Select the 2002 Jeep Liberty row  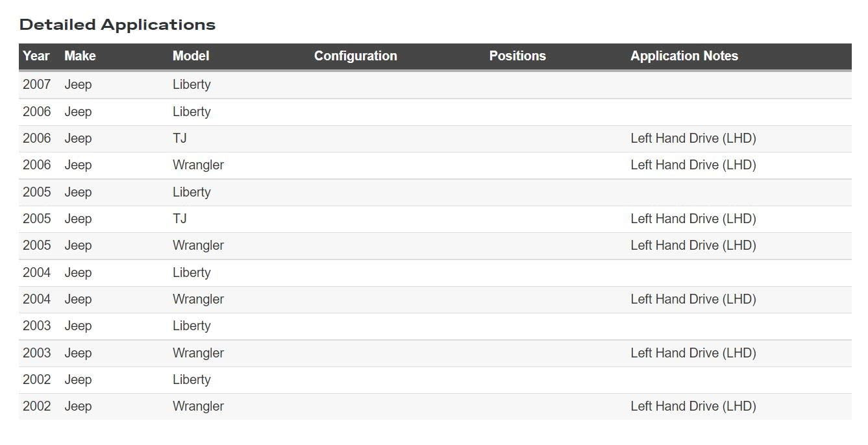tap(435, 379)
